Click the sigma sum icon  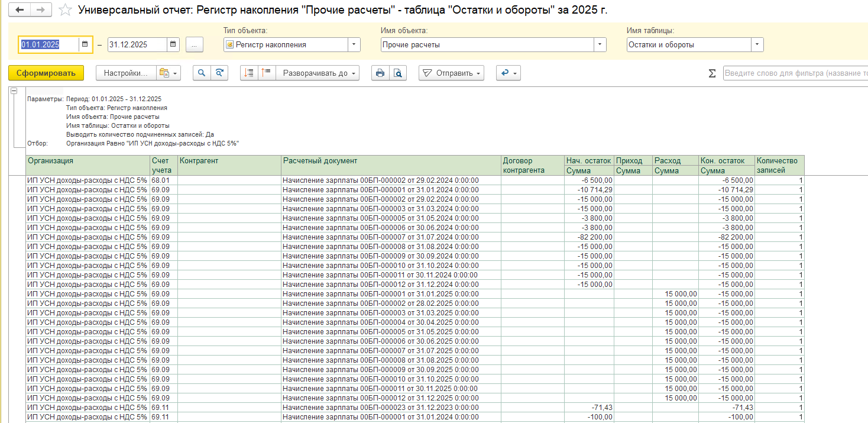(x=712, y=73)
